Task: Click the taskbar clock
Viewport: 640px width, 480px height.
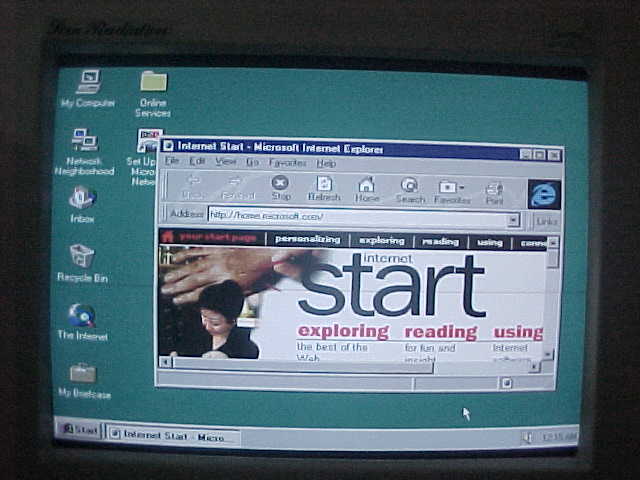Action: [x=559, y=437]
